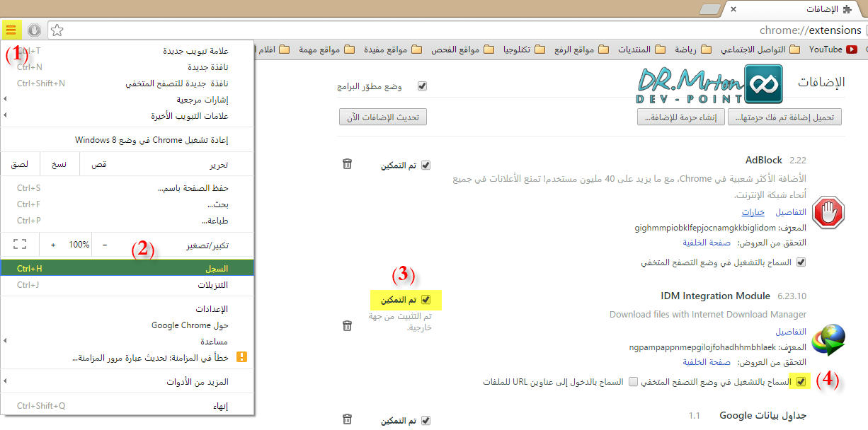Click the load unpacked extension button

(787, 117)
